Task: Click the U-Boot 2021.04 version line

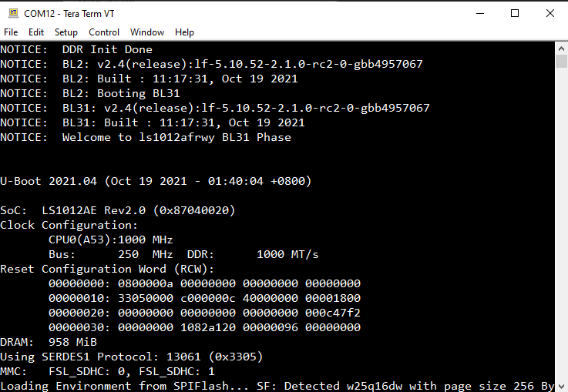Action: [x=155, y=182]
